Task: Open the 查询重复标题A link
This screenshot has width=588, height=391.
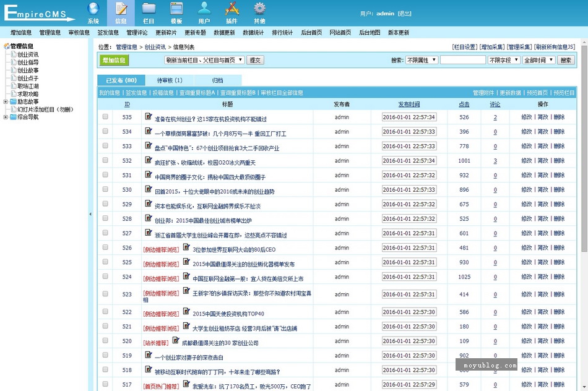Action: pos(197,93)
